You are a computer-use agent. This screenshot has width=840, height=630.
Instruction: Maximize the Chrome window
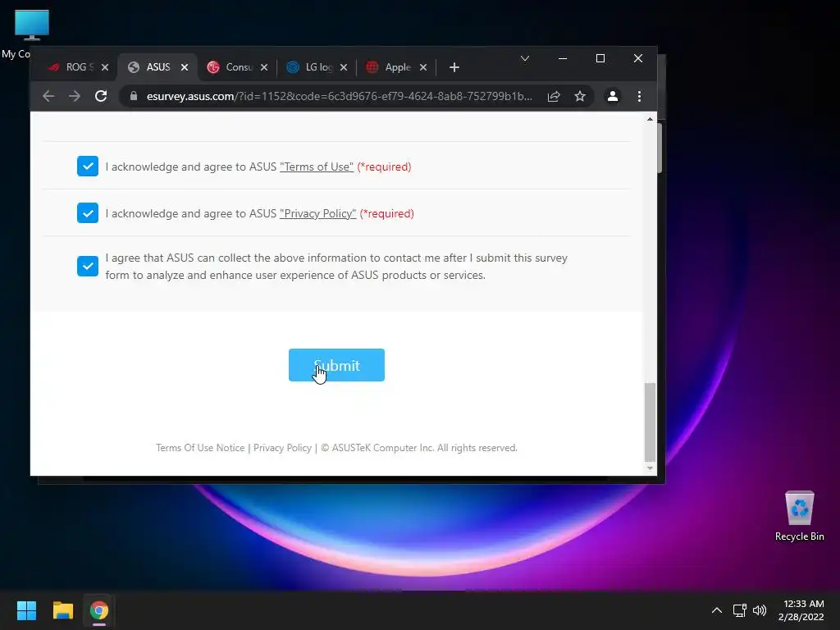600,58
